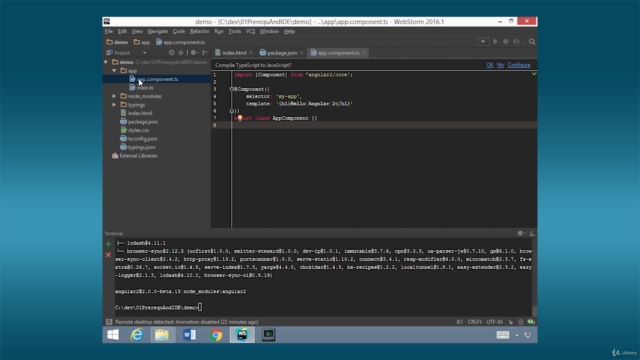640x360 pixels.
Task: Click the scroll from source target icon
Action: pyautogui.click(x=171, y=53)
